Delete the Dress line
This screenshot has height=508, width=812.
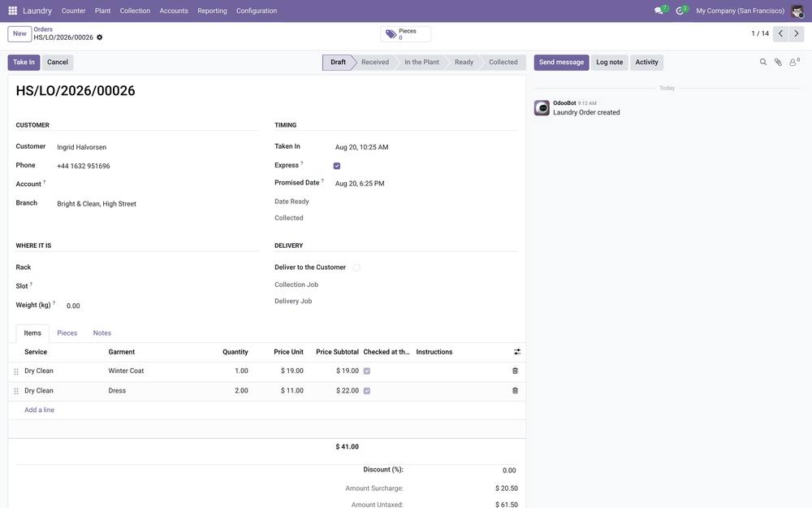pyautogui.click(x=515, y=390)
